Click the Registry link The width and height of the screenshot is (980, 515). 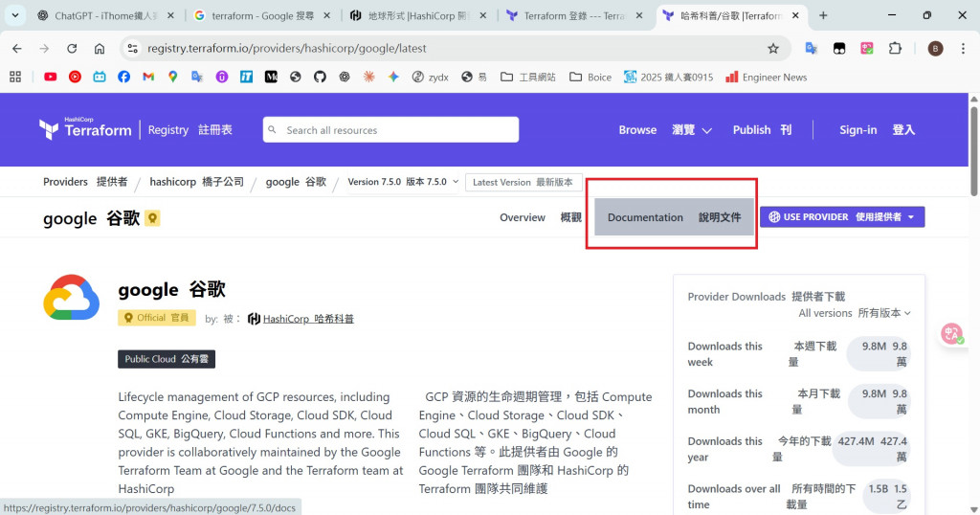click(x=190, y=130)
